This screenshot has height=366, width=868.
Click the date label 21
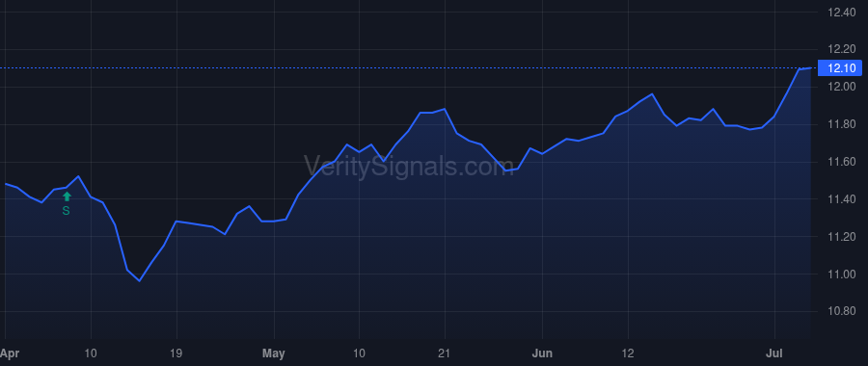pos(445,353)
